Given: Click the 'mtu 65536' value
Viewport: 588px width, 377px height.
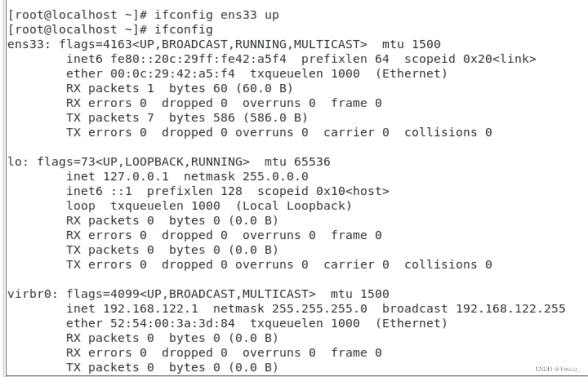Looking at the screenshot, I should pos(297,162).
